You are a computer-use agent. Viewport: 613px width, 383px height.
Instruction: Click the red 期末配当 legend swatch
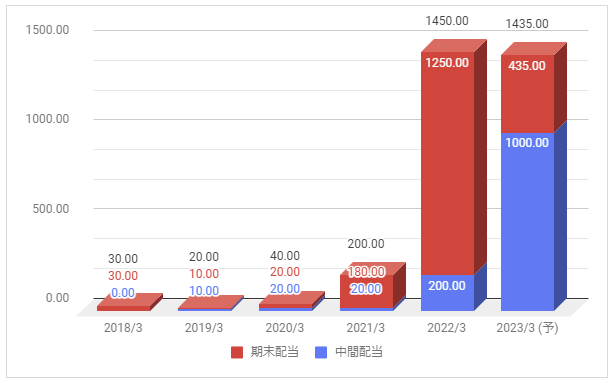click(x=237, y=353)
